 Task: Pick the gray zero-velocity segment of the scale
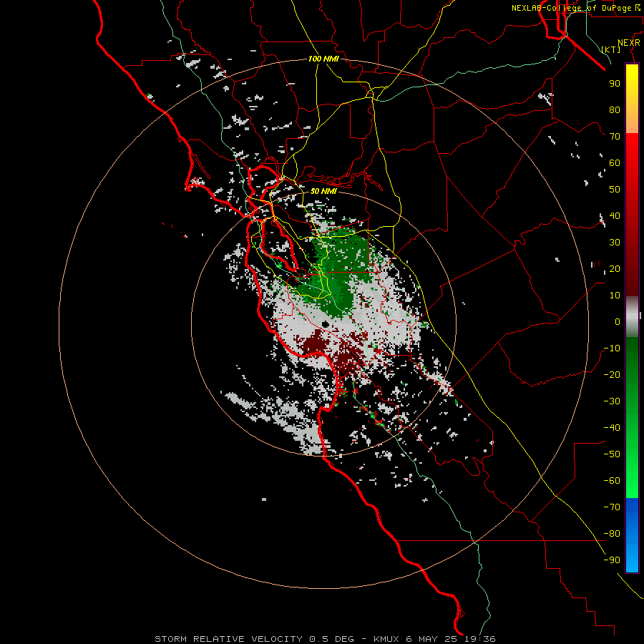pos(632,317)
